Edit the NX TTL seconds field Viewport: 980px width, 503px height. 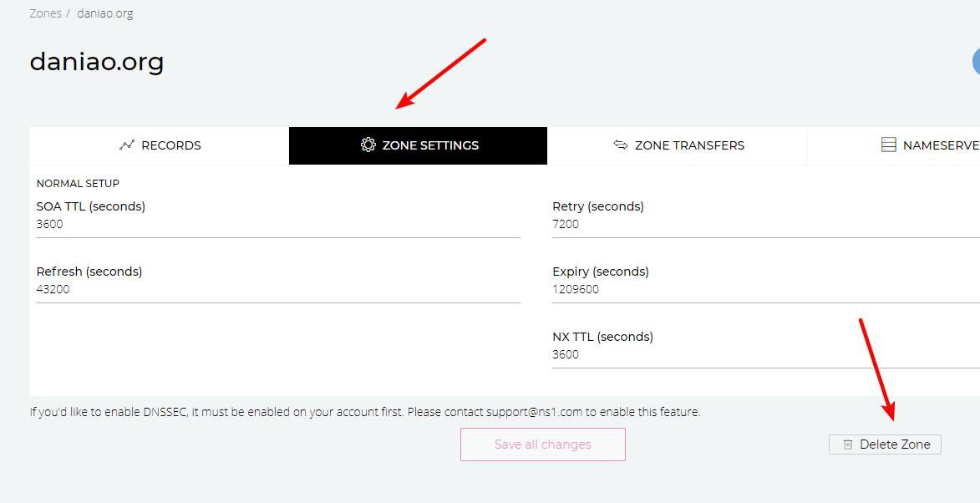coord(766,354)
